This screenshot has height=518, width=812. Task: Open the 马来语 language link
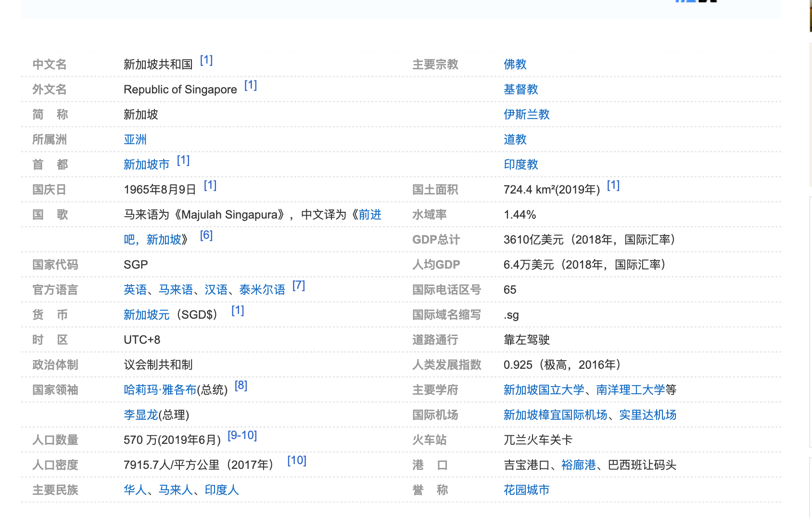[x=176, y=290]
